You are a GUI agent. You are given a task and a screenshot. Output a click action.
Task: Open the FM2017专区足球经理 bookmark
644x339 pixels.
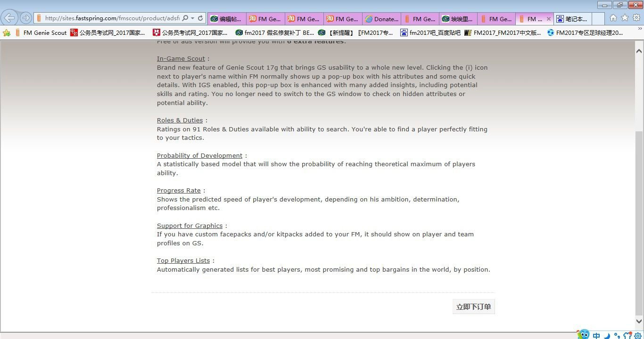[x=585, y=33]
